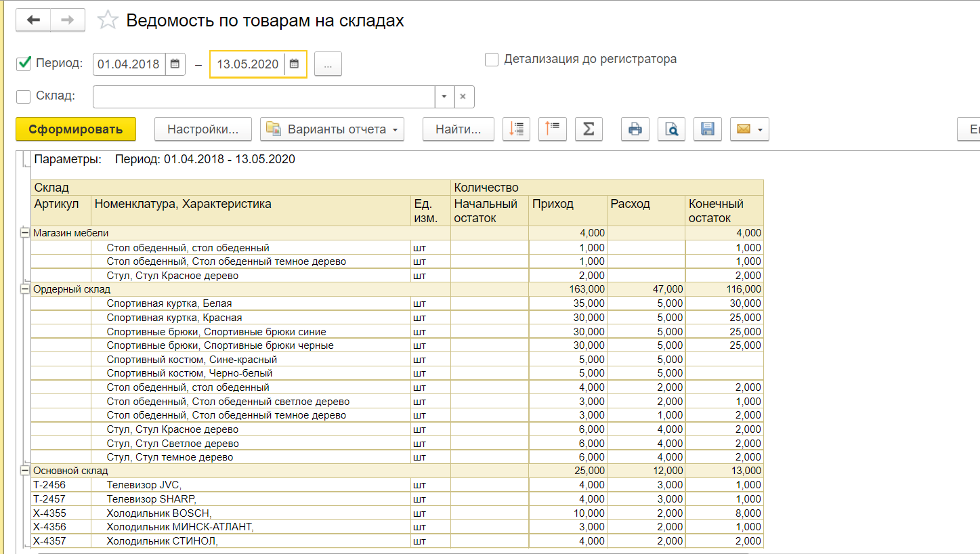Image resolution: width=980 pixels, height=554 pixels.
Task: Open the Варианты отчета dropdown
Action: pos(332,129)
